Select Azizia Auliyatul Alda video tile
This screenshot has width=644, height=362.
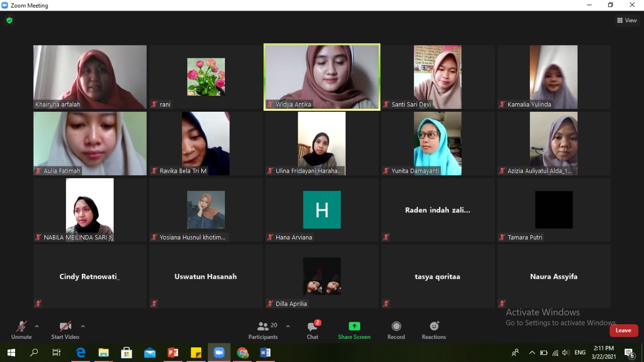coord(553,143)
